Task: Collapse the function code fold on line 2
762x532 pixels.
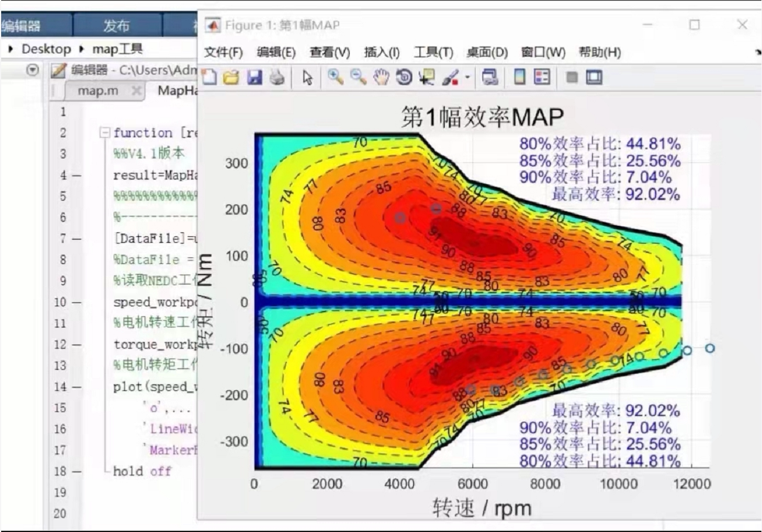Action: tap(106, 133)
